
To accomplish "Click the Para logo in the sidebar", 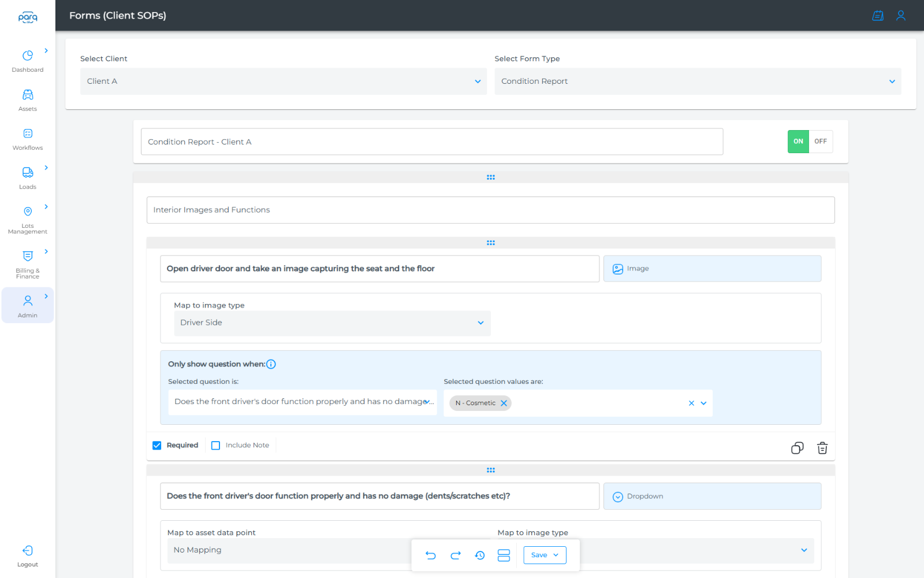I will point(28,17).
